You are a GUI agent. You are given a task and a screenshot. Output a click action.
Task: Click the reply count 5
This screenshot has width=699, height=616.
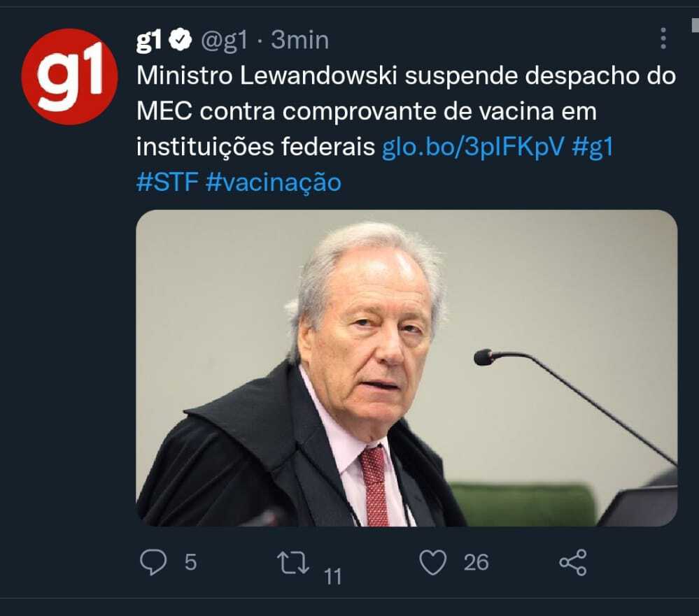point(191,562)
